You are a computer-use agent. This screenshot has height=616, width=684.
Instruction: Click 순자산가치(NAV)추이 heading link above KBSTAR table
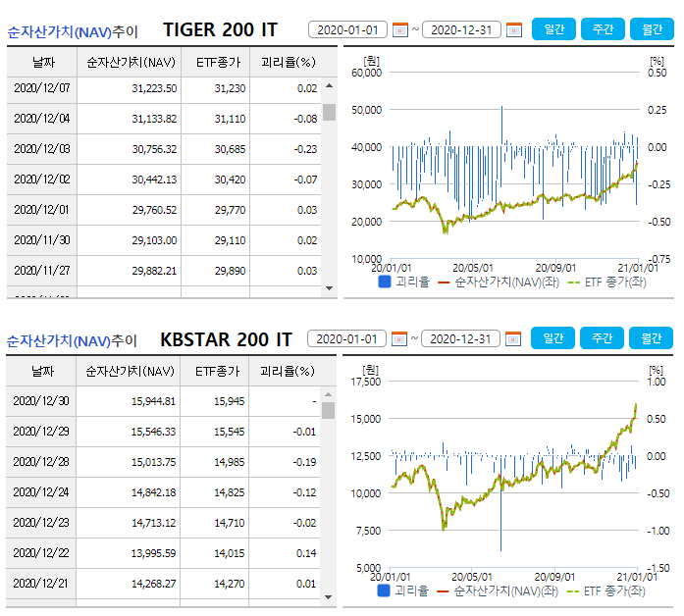click(72, 341)
